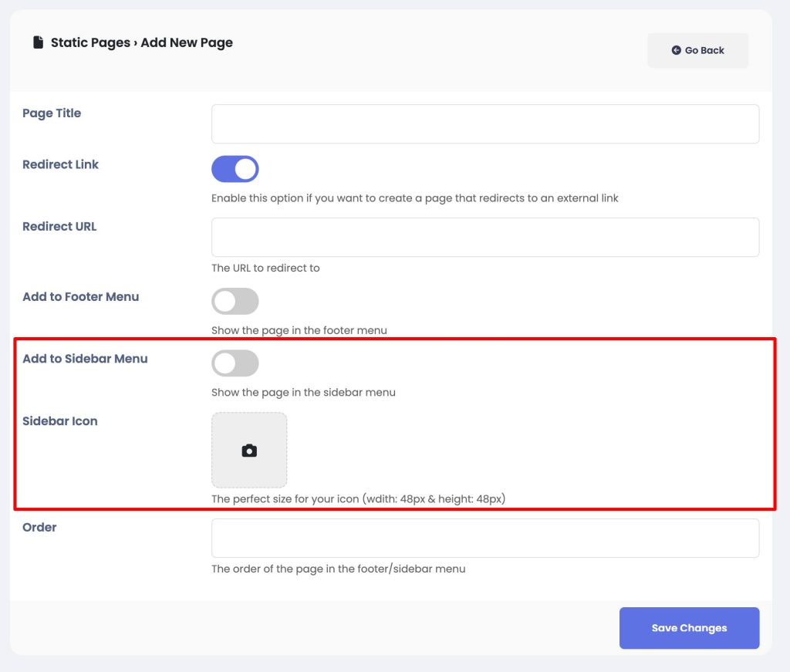Click the footer/sidebar order hint text
Image resolution: width=790 pixels, height=672 pixels.
339,569
